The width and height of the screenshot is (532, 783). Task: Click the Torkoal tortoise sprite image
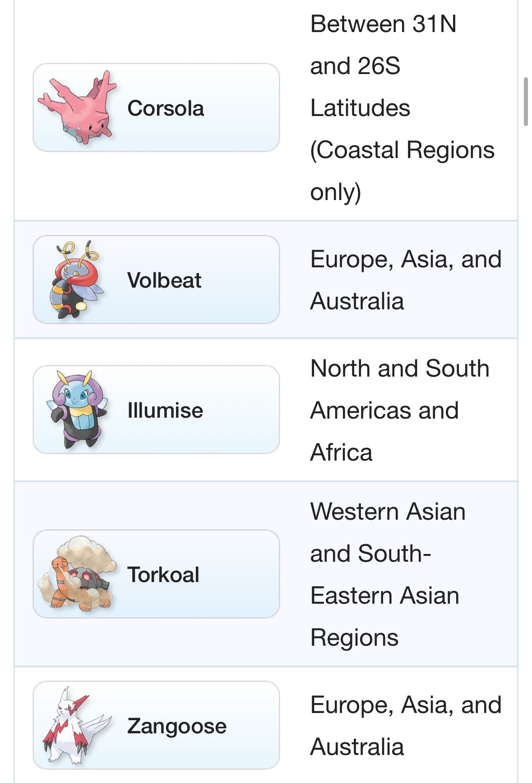point(76,574)
